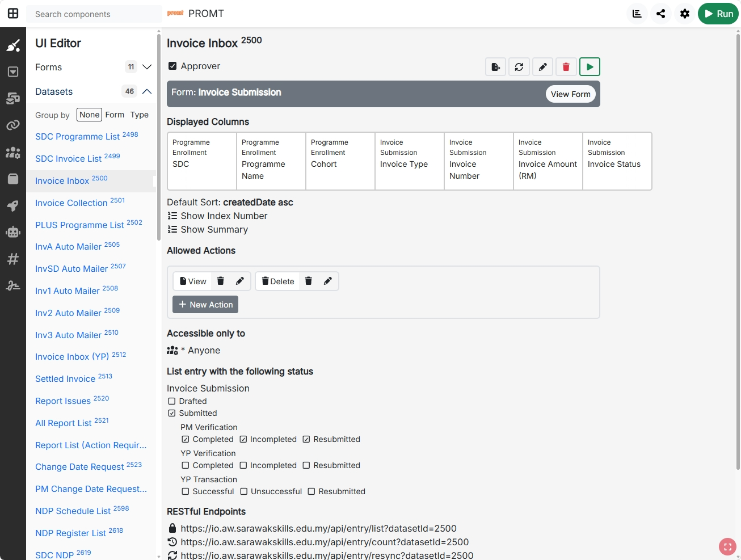Open the chart panel icon in top bar

(x=637, y=14)
